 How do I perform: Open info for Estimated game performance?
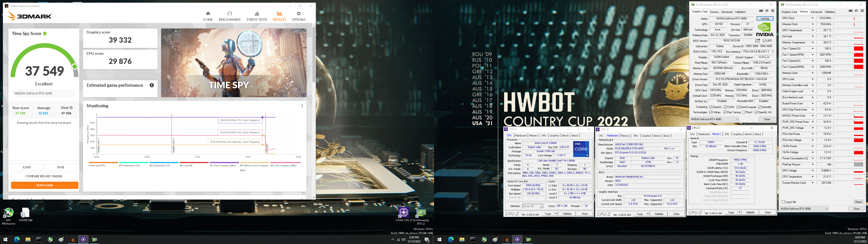pyautogui.click(x=152, y=85)
